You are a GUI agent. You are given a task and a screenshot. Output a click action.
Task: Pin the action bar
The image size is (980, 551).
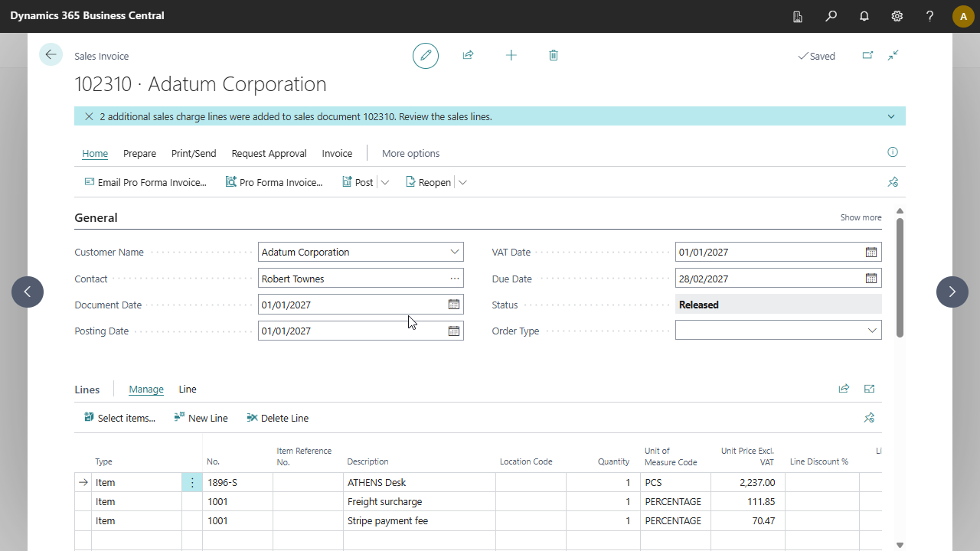(893, 182)
